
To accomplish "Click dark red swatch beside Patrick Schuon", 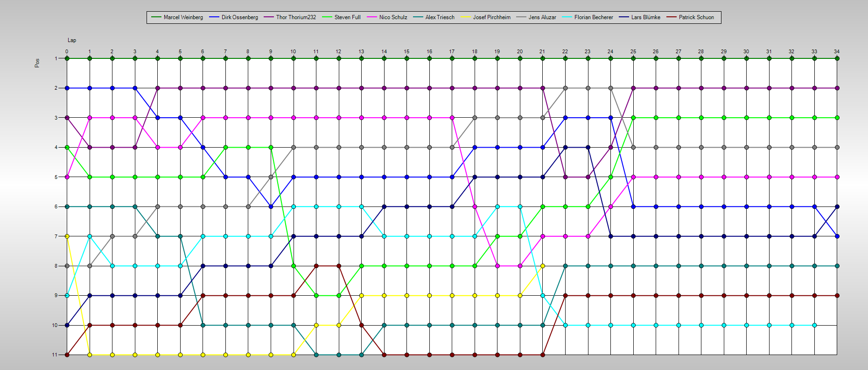I will 672,17.
